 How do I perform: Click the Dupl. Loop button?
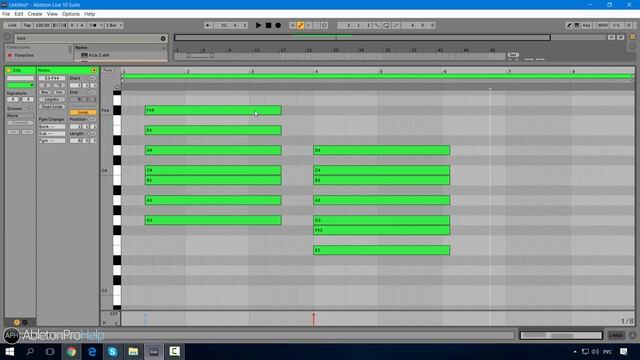52,107
